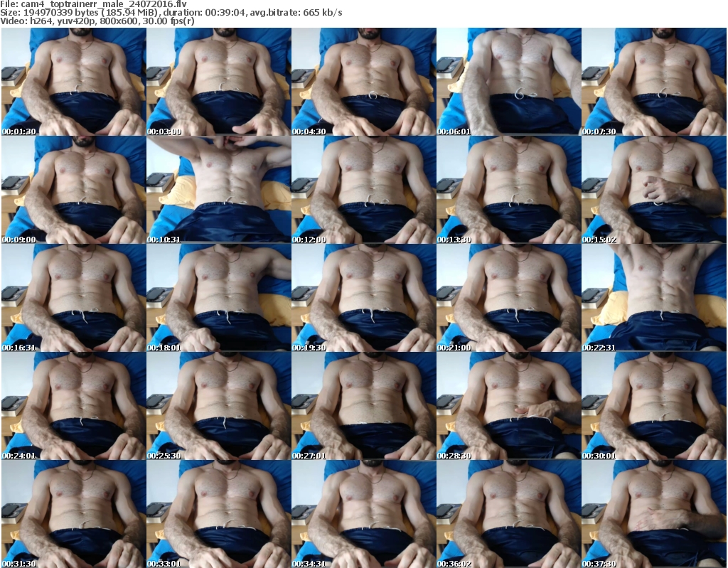The height and width of the screenshot is (568, 728).
Task: Open thumbnail labeled 00:33:01
Action: 219,514
